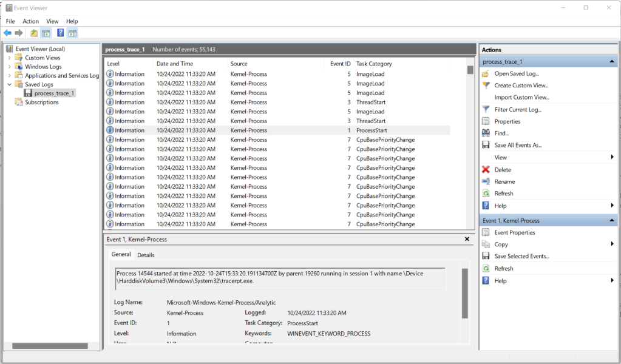Toggle the Show/Hide Console Tree toolbar button

(46, 33)
